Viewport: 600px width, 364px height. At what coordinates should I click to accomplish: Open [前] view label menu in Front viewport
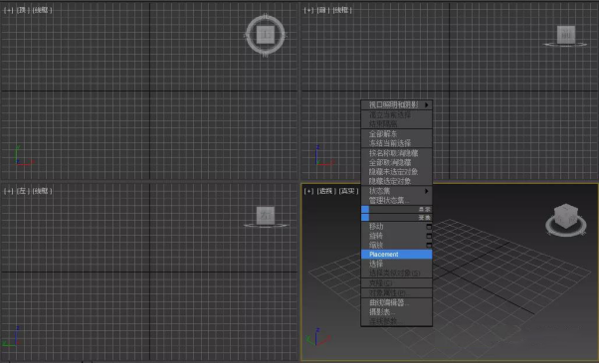(323, 10)
